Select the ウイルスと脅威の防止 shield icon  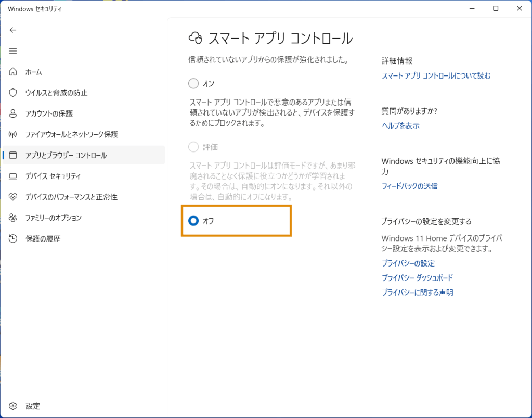tap(12, 93)
